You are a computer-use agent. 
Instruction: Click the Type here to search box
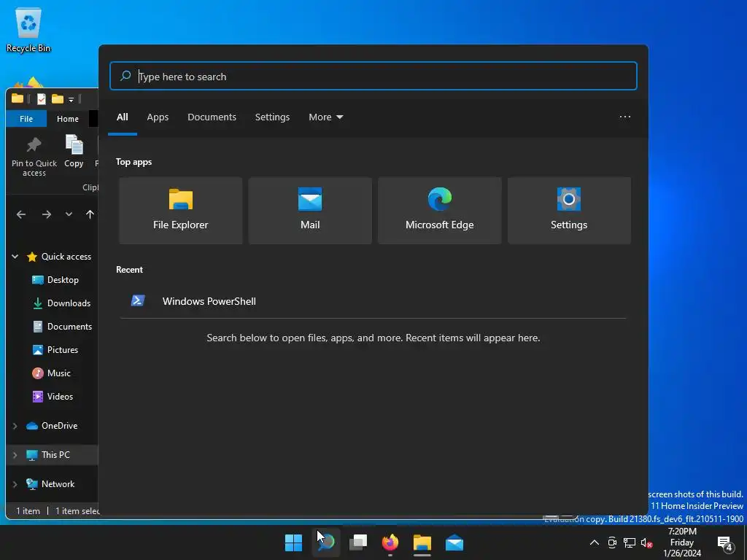point(373,76)
